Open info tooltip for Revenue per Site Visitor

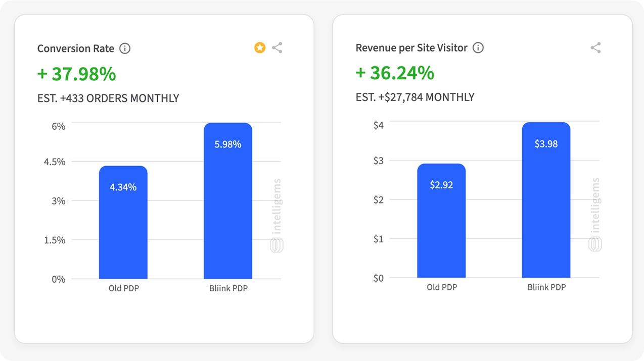point(478,48)
